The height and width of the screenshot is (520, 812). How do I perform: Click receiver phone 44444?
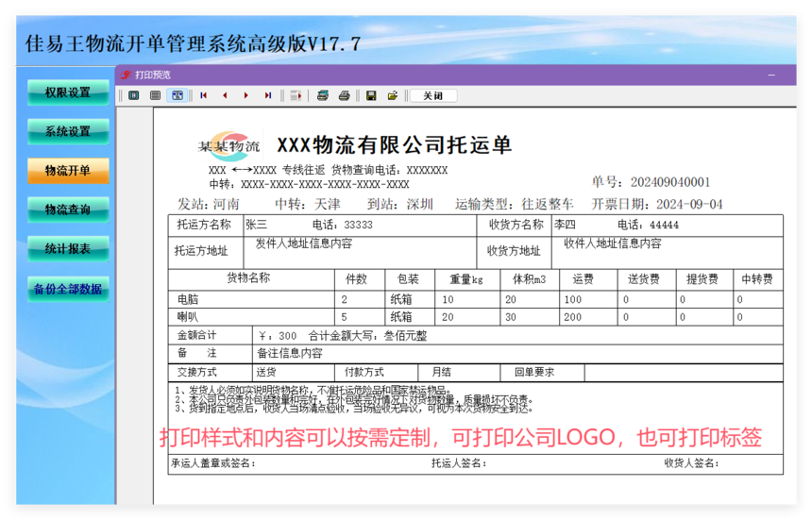click(x=665, y=225)
